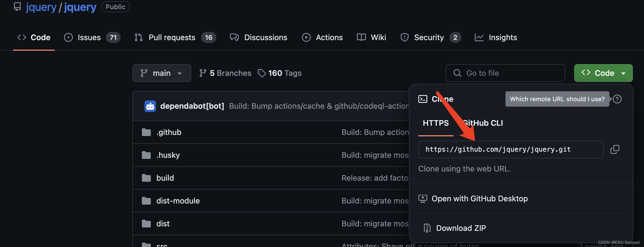Click the folder icon of the dist row
The height and width of the screenshot is (247, 644).
coord(146,224)
